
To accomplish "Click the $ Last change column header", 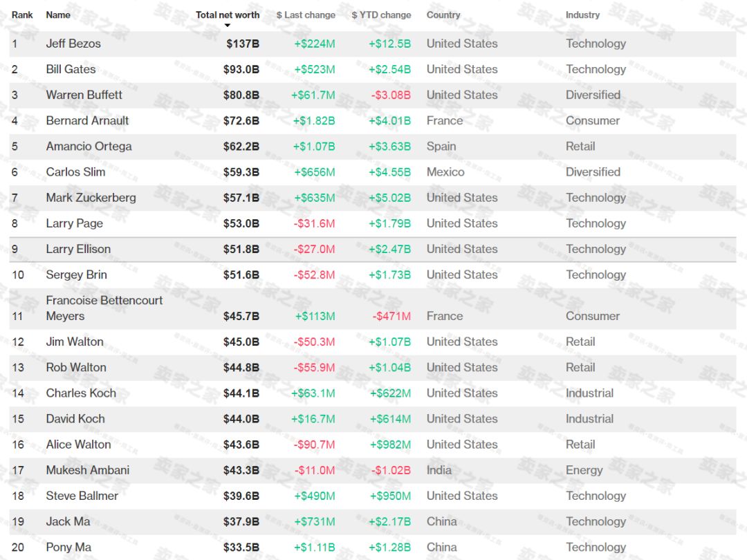I will [x=306, y=15].
